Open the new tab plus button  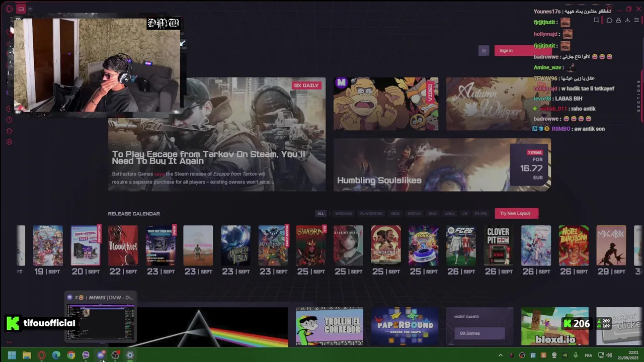coord(30,9)
